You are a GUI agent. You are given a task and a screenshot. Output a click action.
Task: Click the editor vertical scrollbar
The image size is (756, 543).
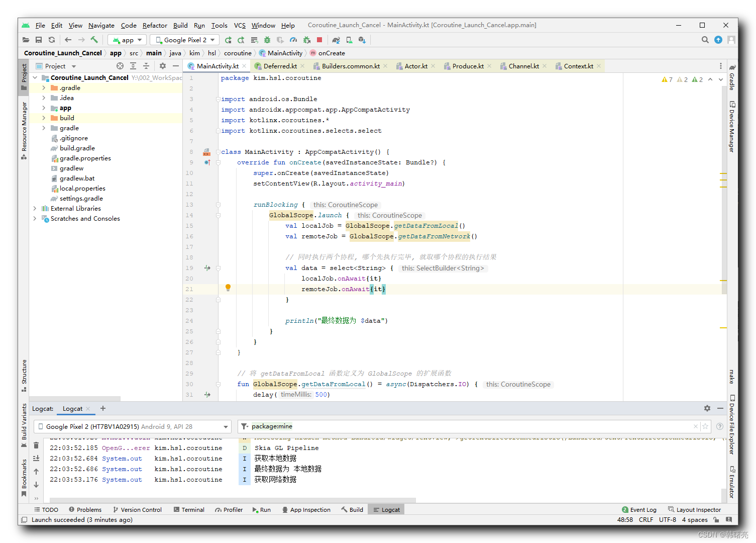[724, 190]
